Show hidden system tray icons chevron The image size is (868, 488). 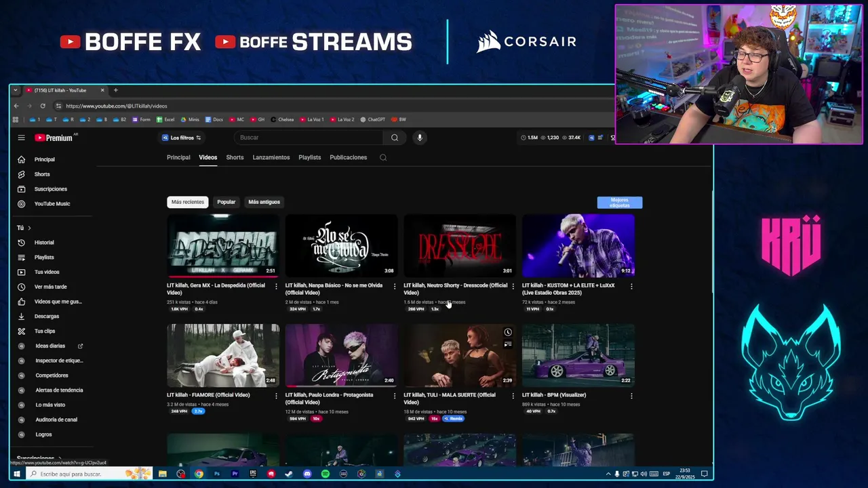pos(608,474)
